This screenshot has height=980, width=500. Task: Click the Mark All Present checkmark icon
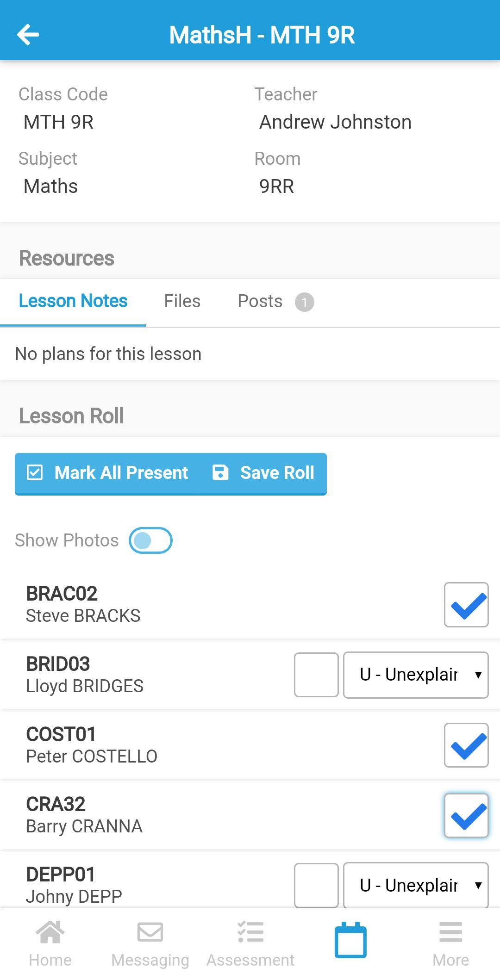[x=35, y=473]
